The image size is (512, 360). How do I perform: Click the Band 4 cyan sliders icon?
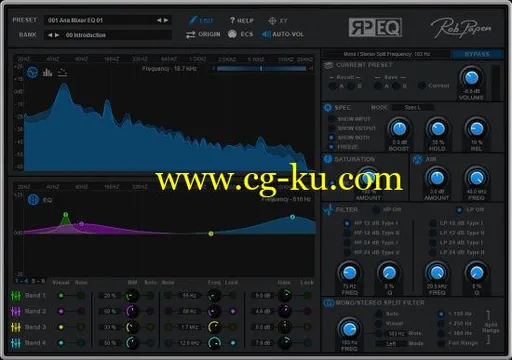[16, 343]
